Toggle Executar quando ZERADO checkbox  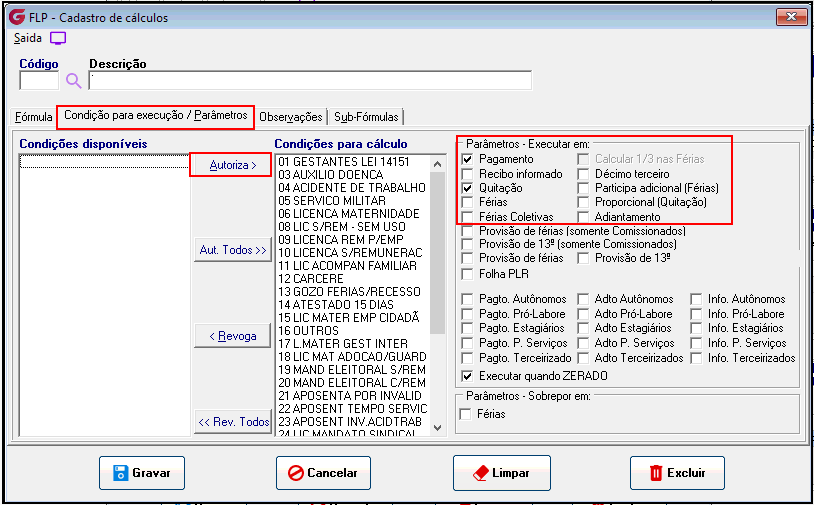468,376
